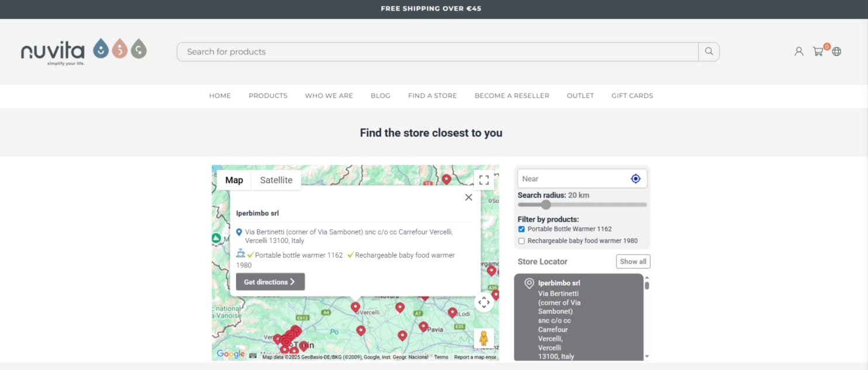This screenshot has width=868, height=370.
Task: Enable Rechargeable baby food warmer 1980 filter
Action: (x=521, y=240)
